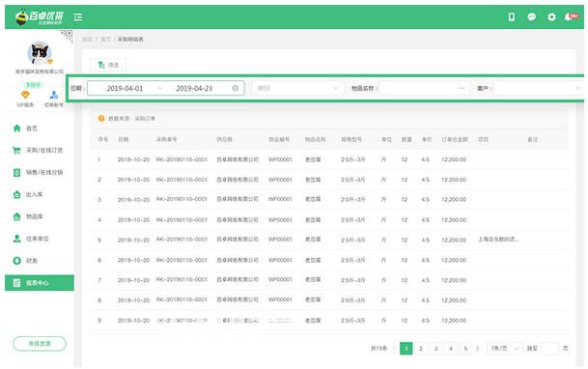The image size is (588, 369).
Task: Click the rounded button at sidebar bottom
Action: pyautogui.click(x=40, y=344)
